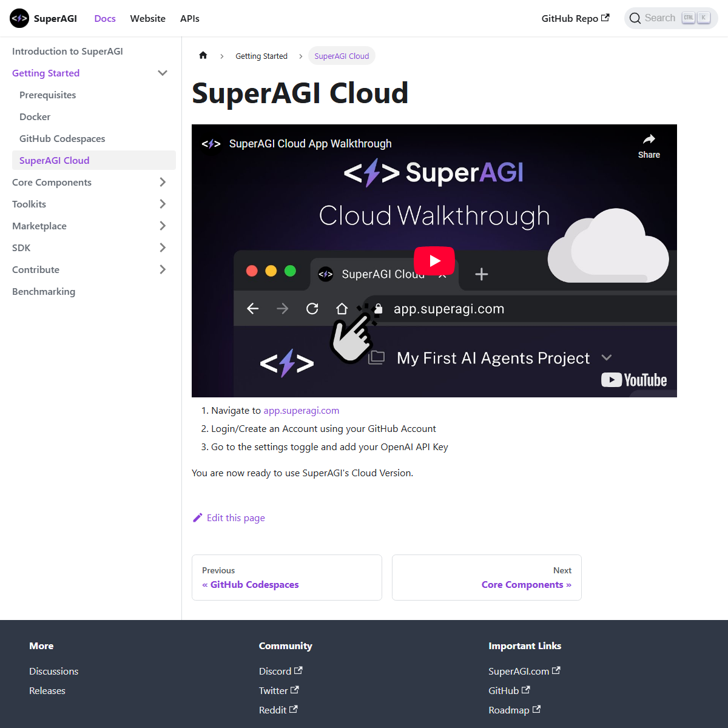Image resolution: width=728 pixels, height=728 pixels.
Task: Click the video Share arrow icon
Action: [x=649, y=139]
